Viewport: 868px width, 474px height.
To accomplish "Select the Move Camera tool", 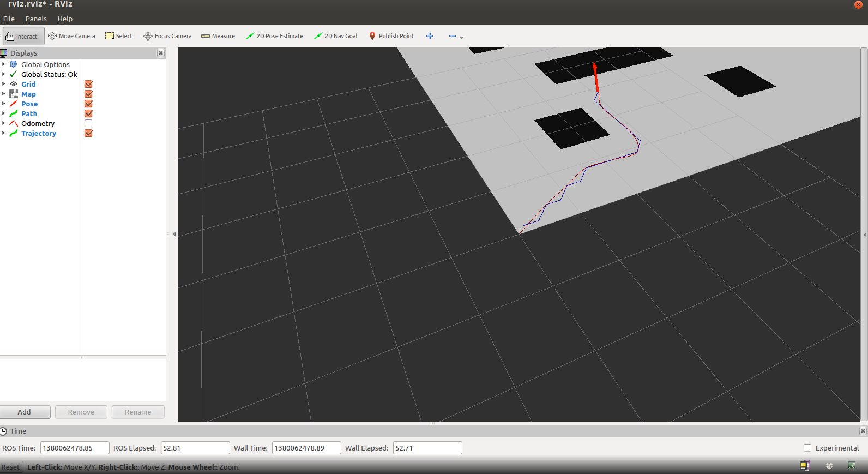I will tap(71, 36).
